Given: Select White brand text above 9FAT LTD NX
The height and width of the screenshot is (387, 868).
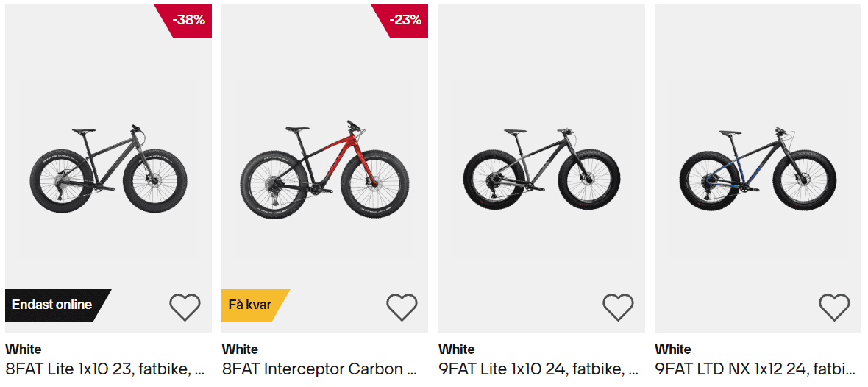Looking at the screenshot, I should coord(673,349).
